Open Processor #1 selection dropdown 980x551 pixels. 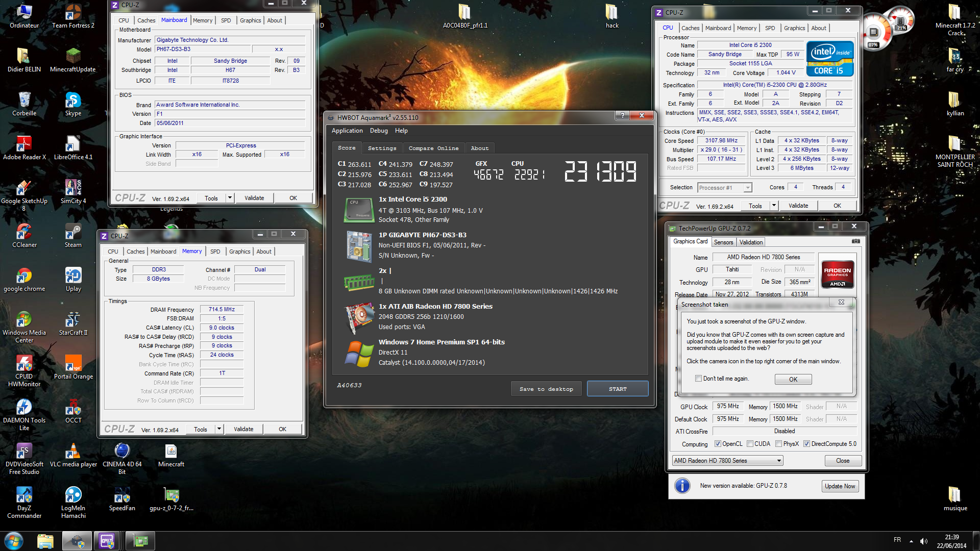tap(725, 188)
